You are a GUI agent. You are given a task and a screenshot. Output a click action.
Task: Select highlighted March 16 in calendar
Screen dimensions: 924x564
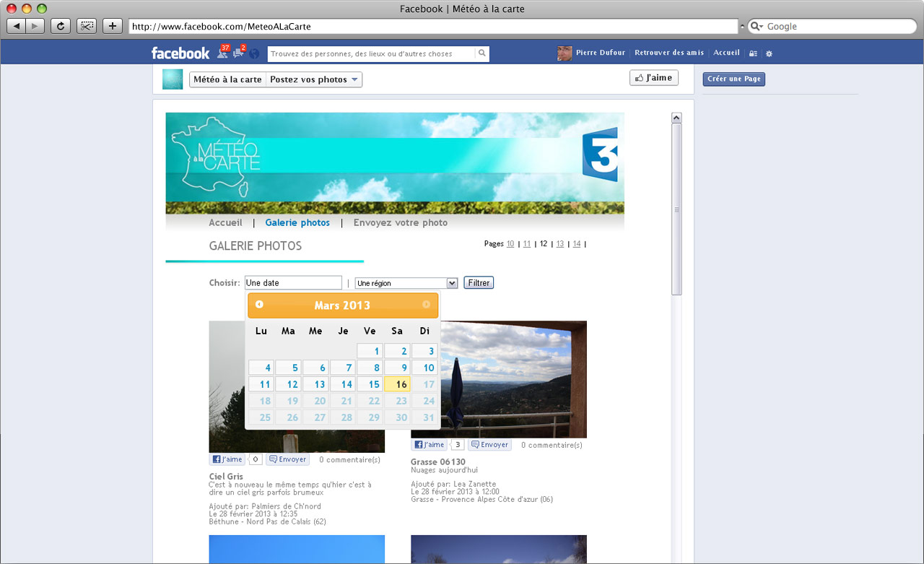point(397,384)
